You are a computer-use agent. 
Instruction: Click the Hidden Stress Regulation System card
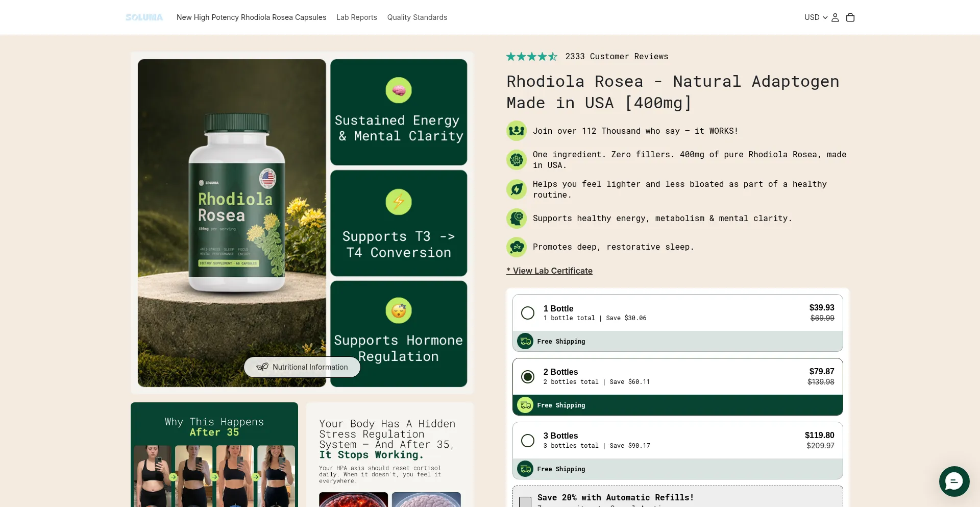390,454
